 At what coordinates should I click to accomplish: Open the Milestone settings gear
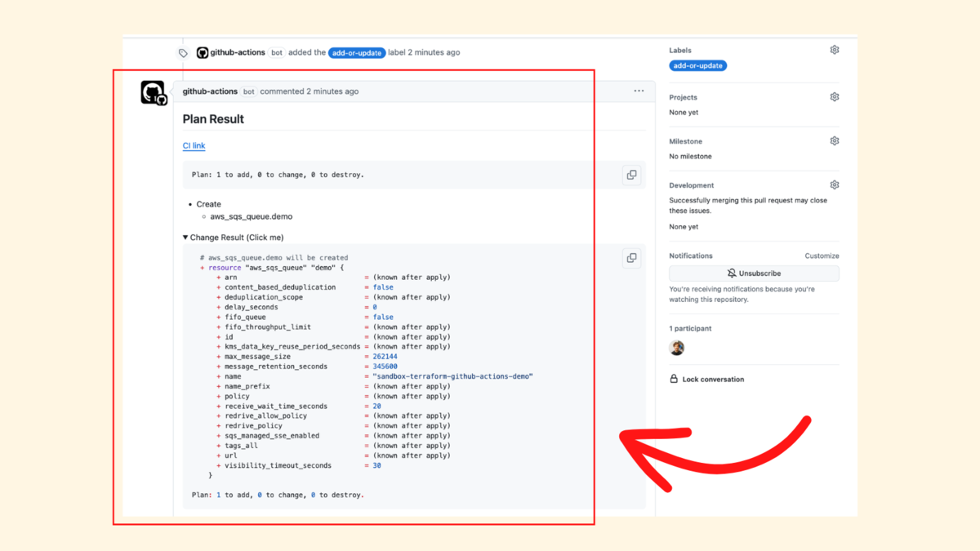[835, 141]
